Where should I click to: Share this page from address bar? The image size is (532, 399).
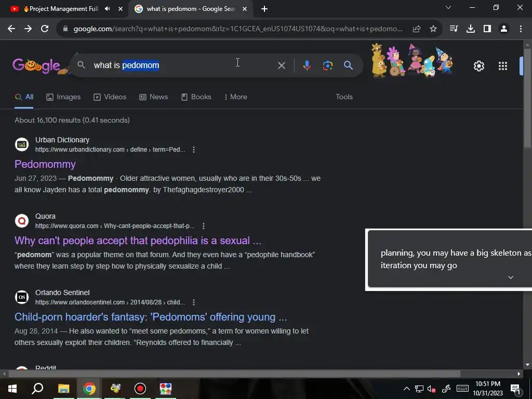pos(417,29)
